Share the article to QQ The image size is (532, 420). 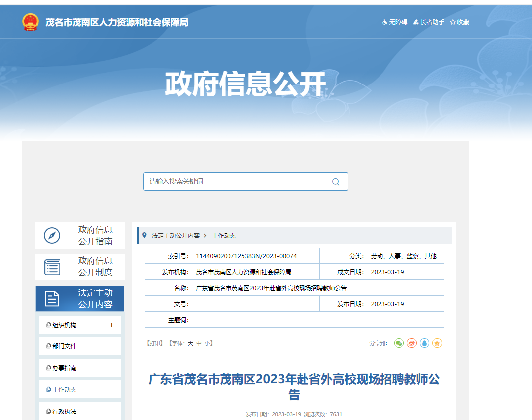pos(424,343)
